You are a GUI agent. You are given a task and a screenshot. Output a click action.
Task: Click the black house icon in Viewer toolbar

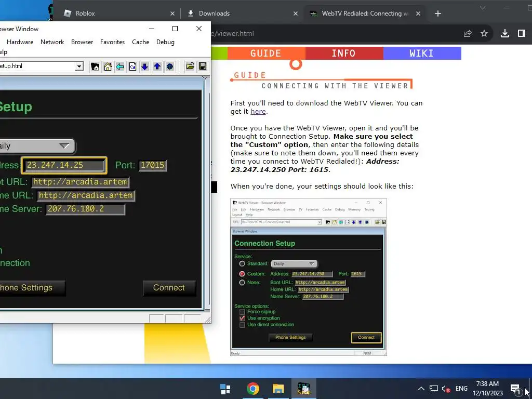pyautogui.click(x=95, y=66)
